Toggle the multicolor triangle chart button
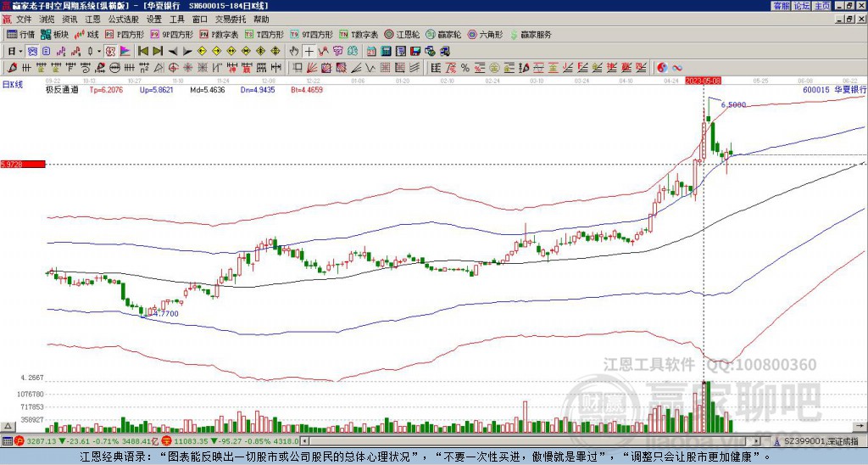The image size is (868, 465). [x=125, y=51]
